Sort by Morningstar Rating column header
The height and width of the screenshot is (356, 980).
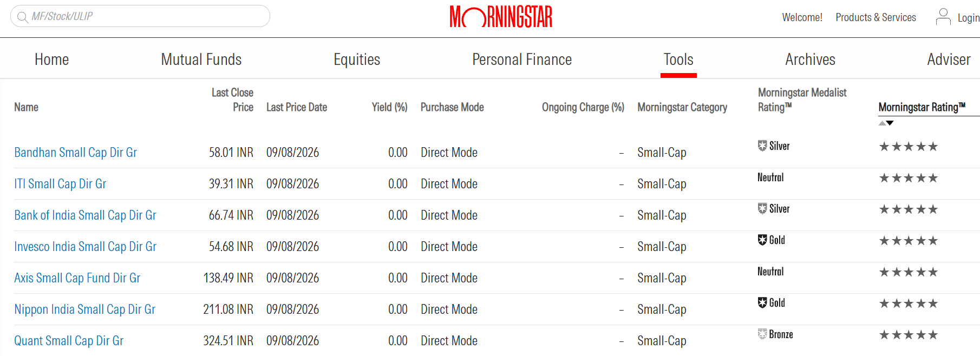pos(922,107)
